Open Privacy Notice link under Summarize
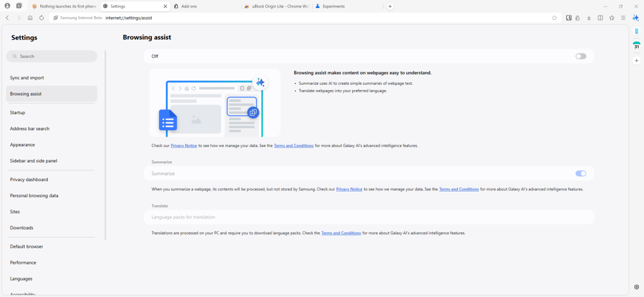Viewport: 644px width, 297px height. coord(349,189)
